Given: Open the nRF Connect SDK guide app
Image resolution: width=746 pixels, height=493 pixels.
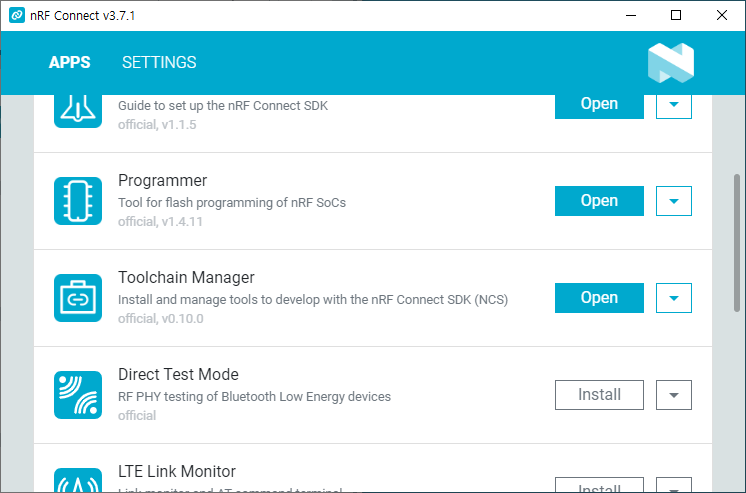Looking at the screenshot, I should pos(599,107).
